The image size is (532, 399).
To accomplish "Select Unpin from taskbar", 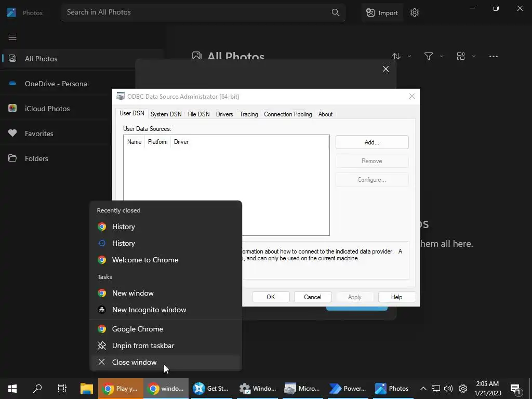I will pyautogui.click(x=166, y=345).
